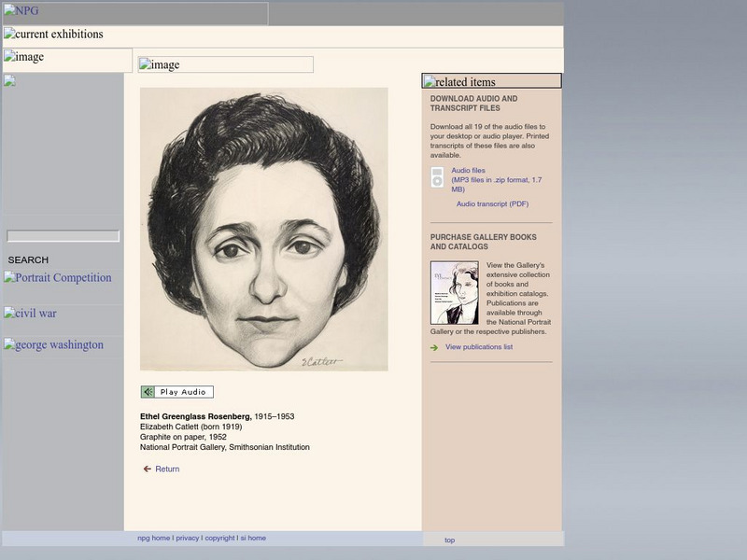
Task: Follow the Return link
Action: pyautogui.click(x=167, y=469)
